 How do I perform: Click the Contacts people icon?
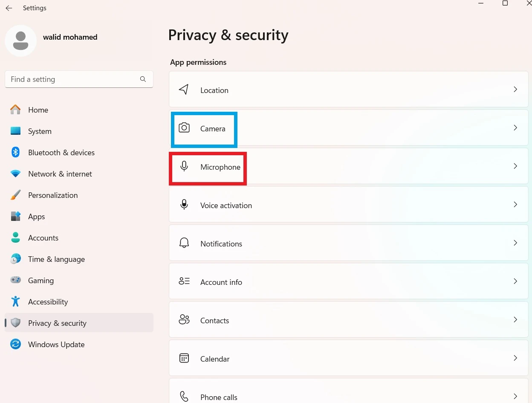click(x=184, y=320)
